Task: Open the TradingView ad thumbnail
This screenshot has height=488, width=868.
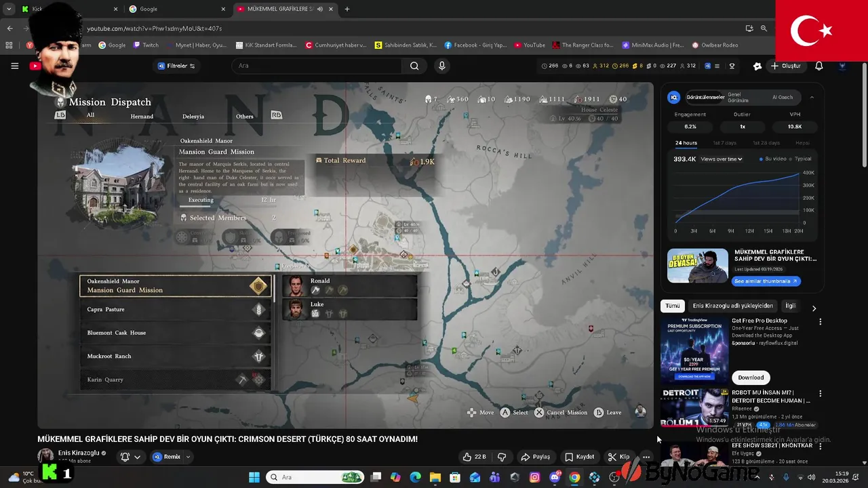Action: click(694, 350)
